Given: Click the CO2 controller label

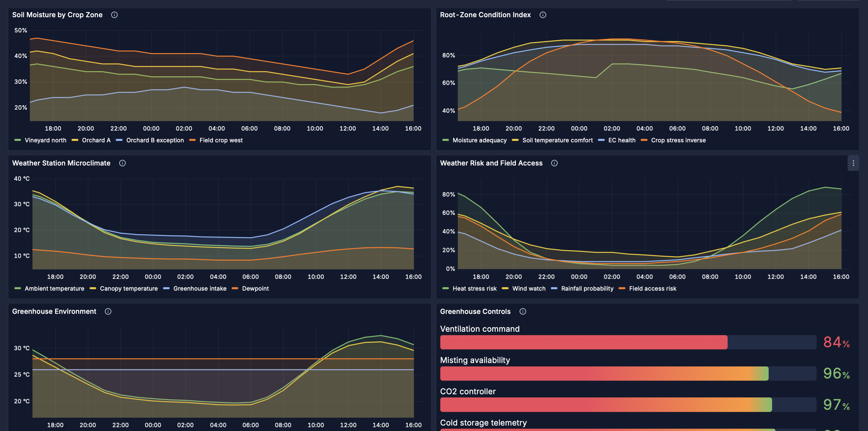Looking at the screenshot, I should (x=468, y=392).
